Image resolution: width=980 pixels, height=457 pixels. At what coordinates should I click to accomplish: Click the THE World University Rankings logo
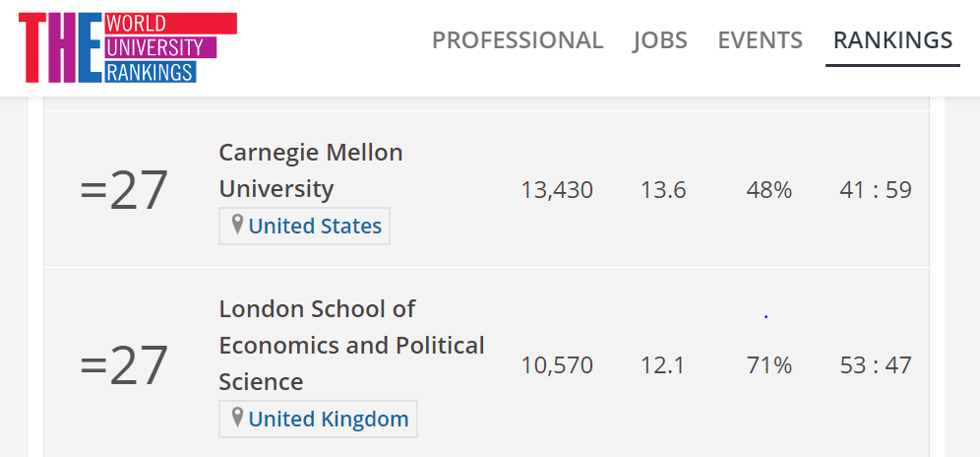(128, 47)
